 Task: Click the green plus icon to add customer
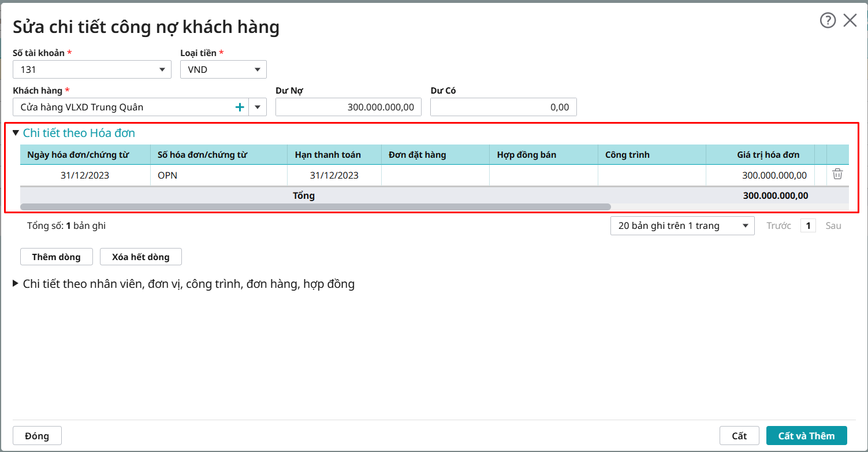tap(240, 107)
